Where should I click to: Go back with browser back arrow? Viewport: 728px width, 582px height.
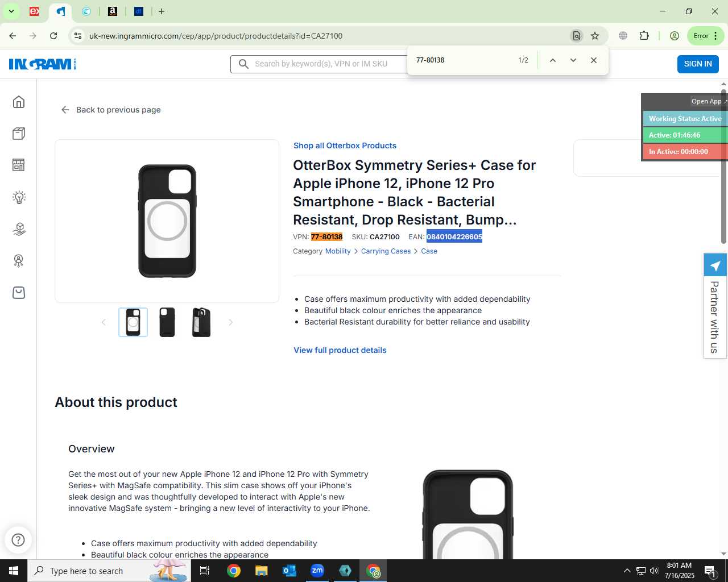click(x=13, y=36)
